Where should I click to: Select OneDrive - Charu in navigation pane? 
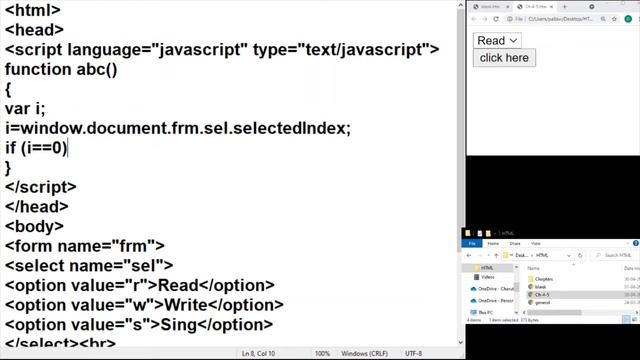pyautogui.click(x=496, y=289)
